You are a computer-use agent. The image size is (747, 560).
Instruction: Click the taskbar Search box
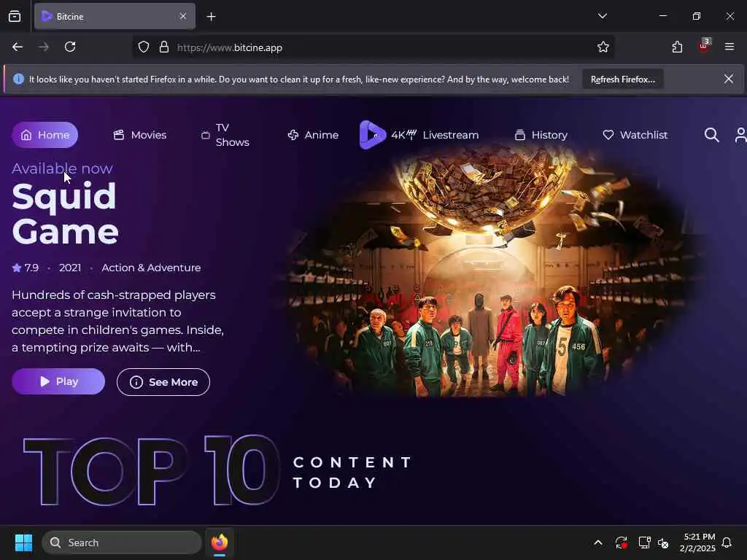point(122,542)
